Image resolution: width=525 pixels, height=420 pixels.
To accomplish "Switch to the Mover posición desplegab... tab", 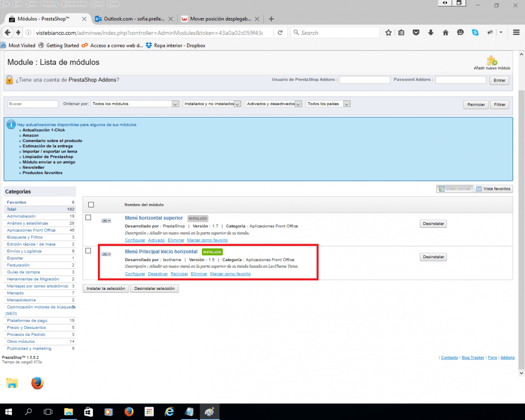I will [x=220, y=19].
